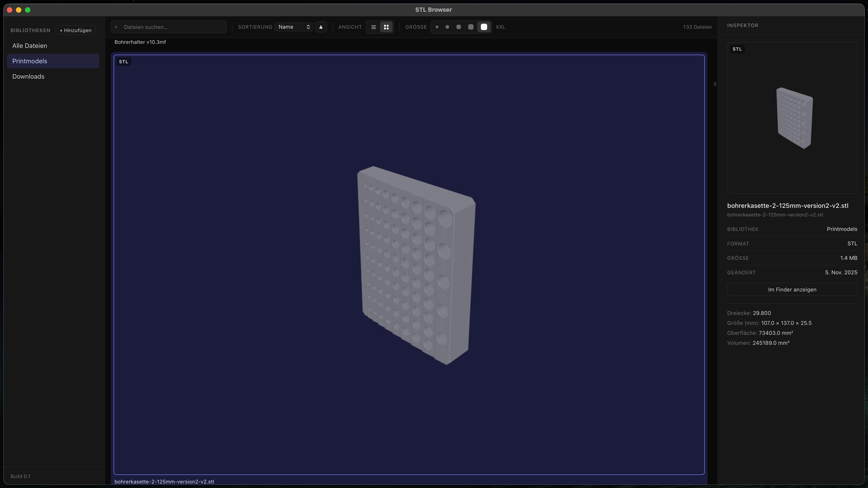Screen dimensions: 868x488
Task: Select the smallest thumbnail size
Action: [x=437, y=27]
